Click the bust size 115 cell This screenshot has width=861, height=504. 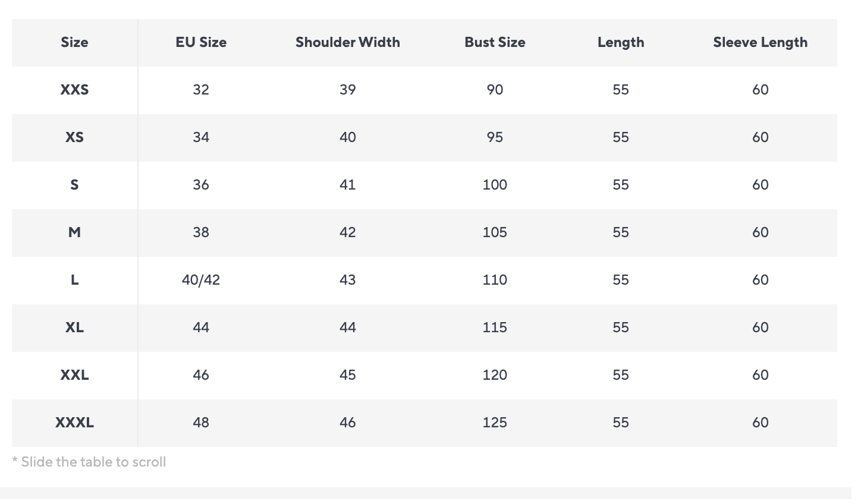click(x=495, y=327)
